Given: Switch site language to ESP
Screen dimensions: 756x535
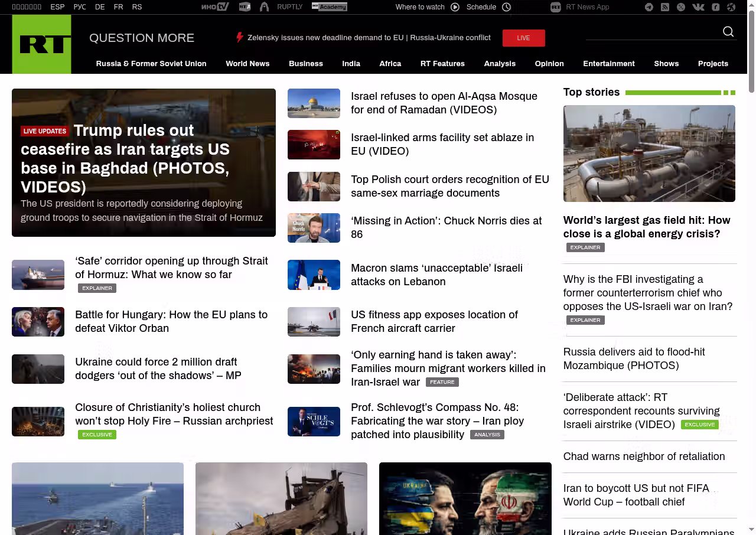Looking at the screenshot, I should 57,7.
